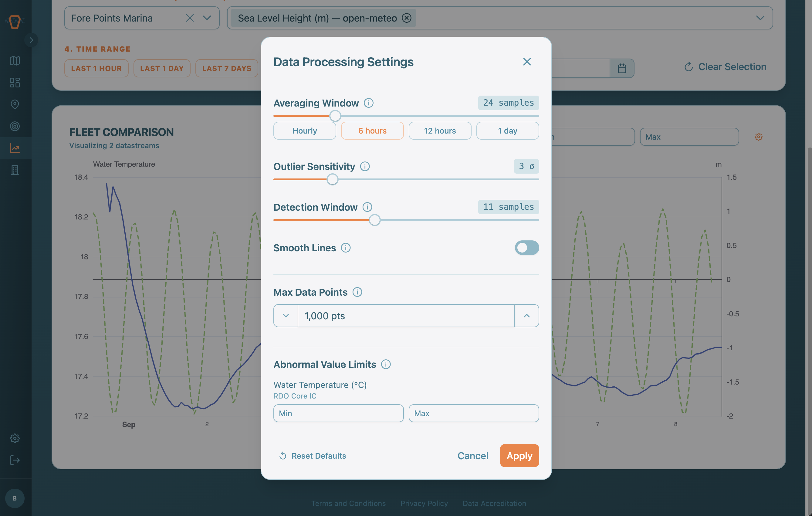Select the 1 day averaging preset
The width and height of the screenshot is (812, 516).
[507, 131]
